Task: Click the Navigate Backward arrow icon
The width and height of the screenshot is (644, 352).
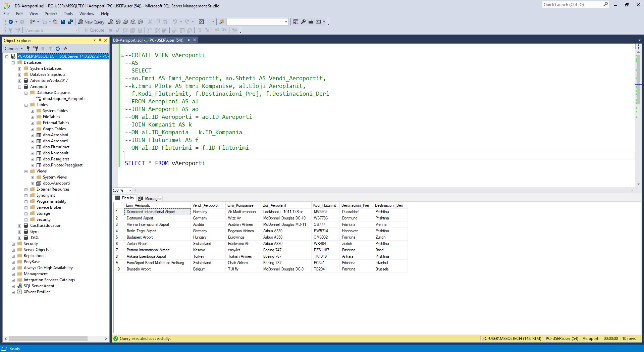Action: point(11,22)
